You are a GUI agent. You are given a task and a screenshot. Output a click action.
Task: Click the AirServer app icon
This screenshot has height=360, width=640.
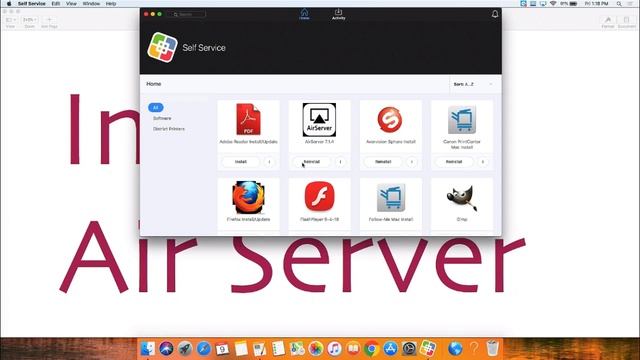coord(319,120)
